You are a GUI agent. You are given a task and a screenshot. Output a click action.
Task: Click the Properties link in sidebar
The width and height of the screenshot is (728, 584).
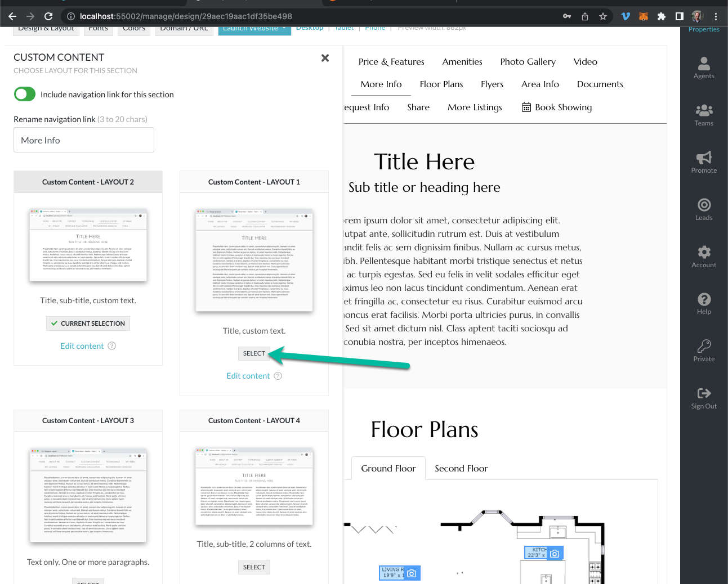click(x=704, y=29)
